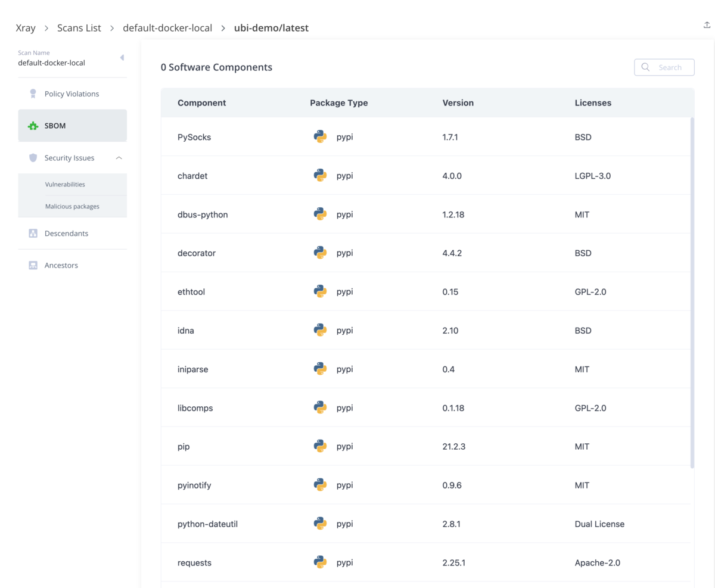Click the export icon at top right
Image resolution: width=715 pixels, height=588 pixels.
click(x=707, y=25)
